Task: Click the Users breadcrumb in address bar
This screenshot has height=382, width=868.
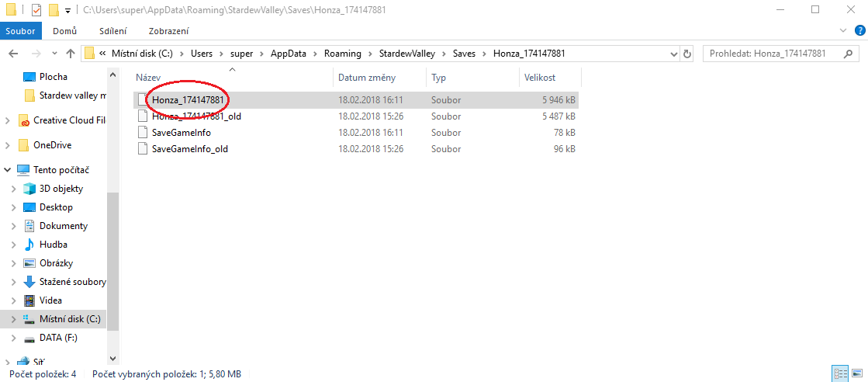Action: [202, 54]
